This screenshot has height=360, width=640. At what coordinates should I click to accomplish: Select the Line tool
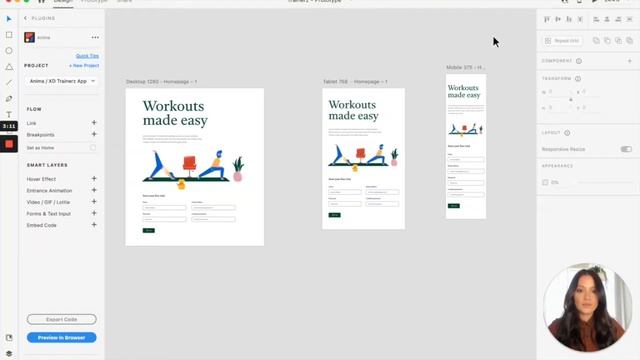9,83
